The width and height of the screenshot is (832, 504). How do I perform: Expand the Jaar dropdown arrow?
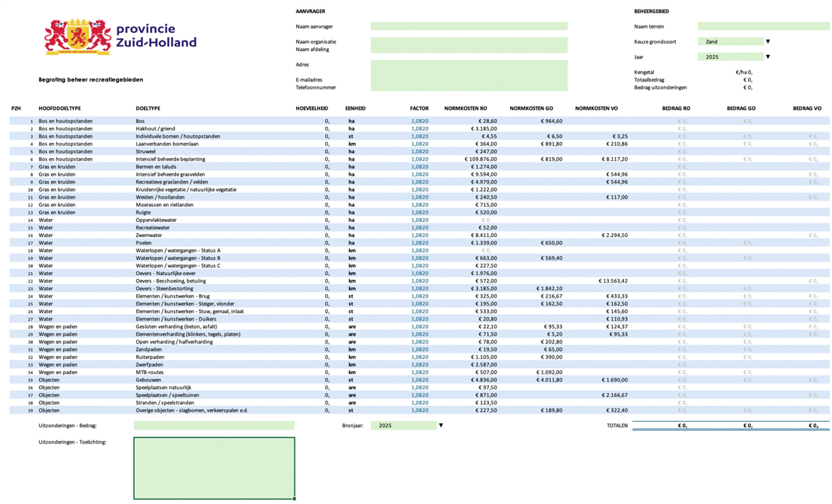[x=768, y=57]
